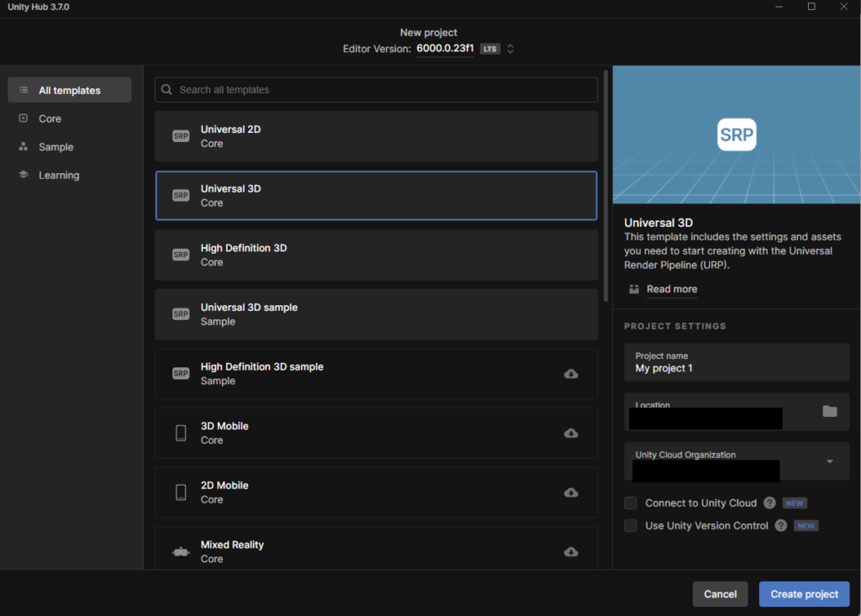The height and width of the screenshot is (616, 861).
Task: Click the Core category icon
Action: pyautogui.click(x=24, y=118)
